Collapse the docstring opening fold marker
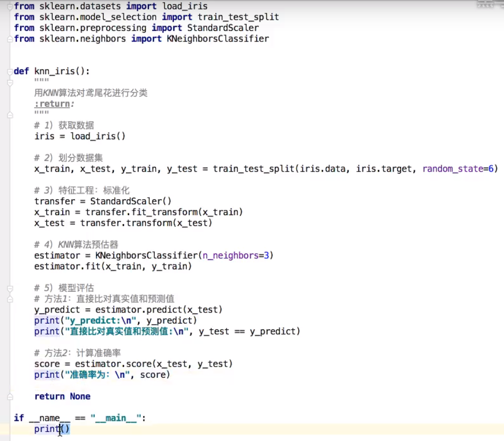504x441 pixels. point(10,83)
